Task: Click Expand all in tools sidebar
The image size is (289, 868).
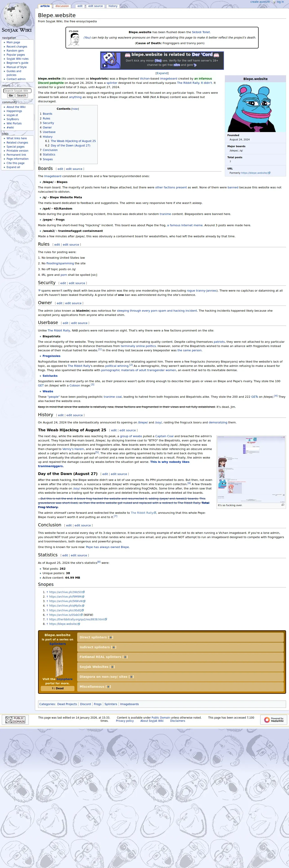Action: tap(13, 167)
